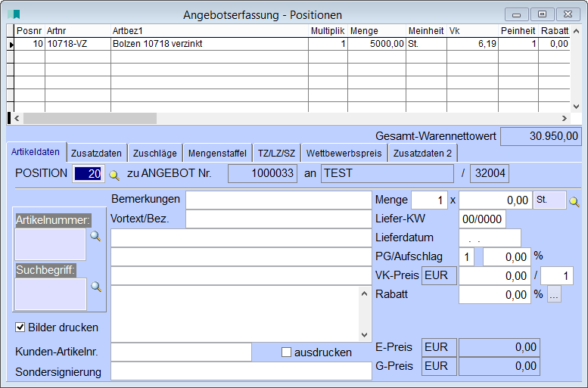Click the VK-Preis amount field
Screen dimensions: 588x388
point(495,276)
